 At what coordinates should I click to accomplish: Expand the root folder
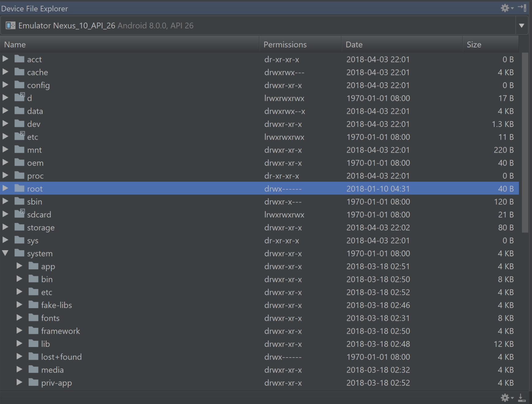tap(5, 188)
